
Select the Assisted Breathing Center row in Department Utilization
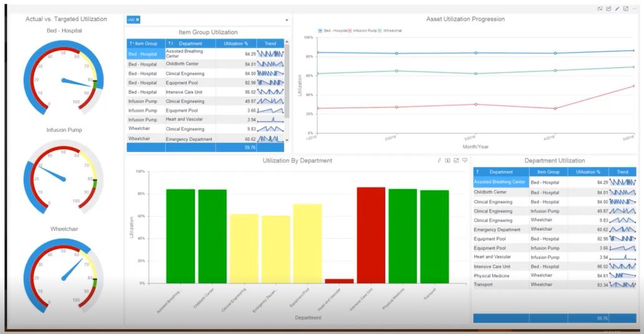coord(555,182)
